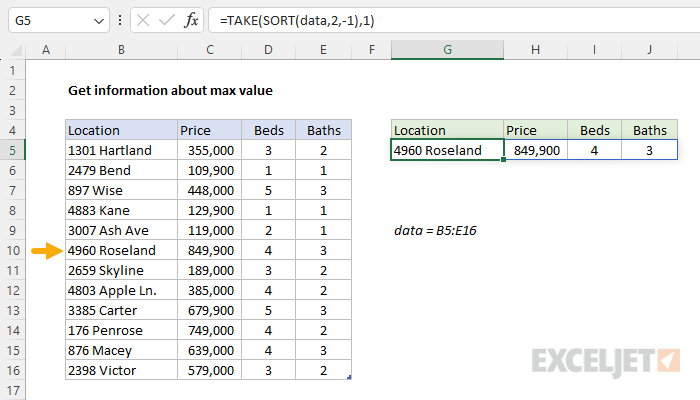Select cell '2659 Skyline'
The height and width of the screenshot is (400, 700).
(121, 271)
